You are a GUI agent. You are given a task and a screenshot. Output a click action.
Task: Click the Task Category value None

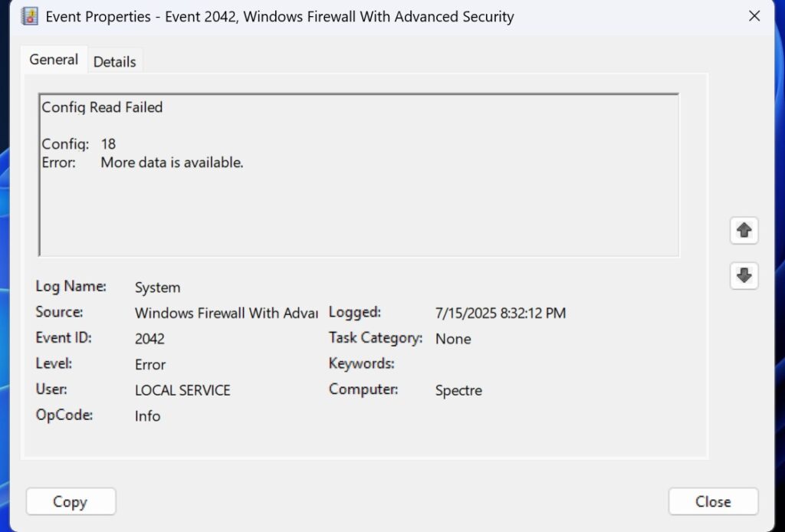[453, 339]
